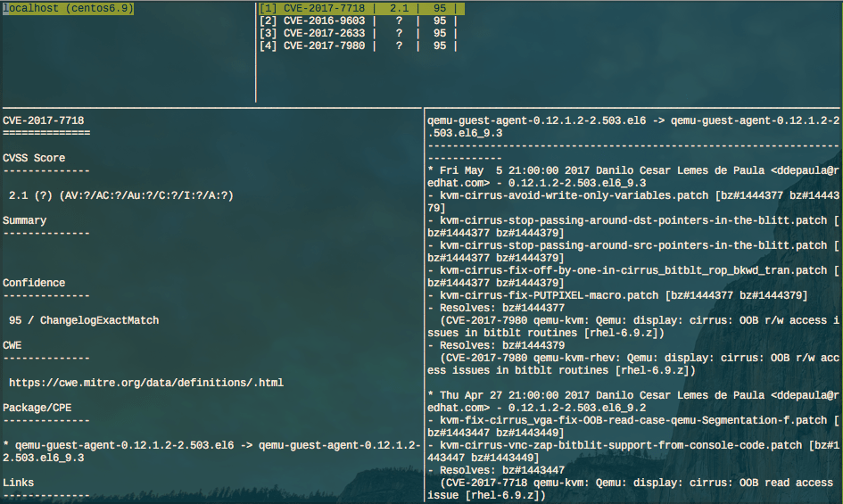Click the kvm-cirrus-fix-PUTPIXEL-macro.patch line
843x504 pixels.
coord(617,295)
